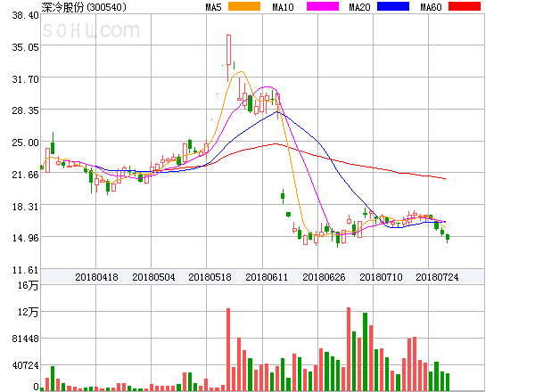Click the 18.31 price axis label
Image resolution: width=535 pixels, height=392 pixels.
coord(25,207)
